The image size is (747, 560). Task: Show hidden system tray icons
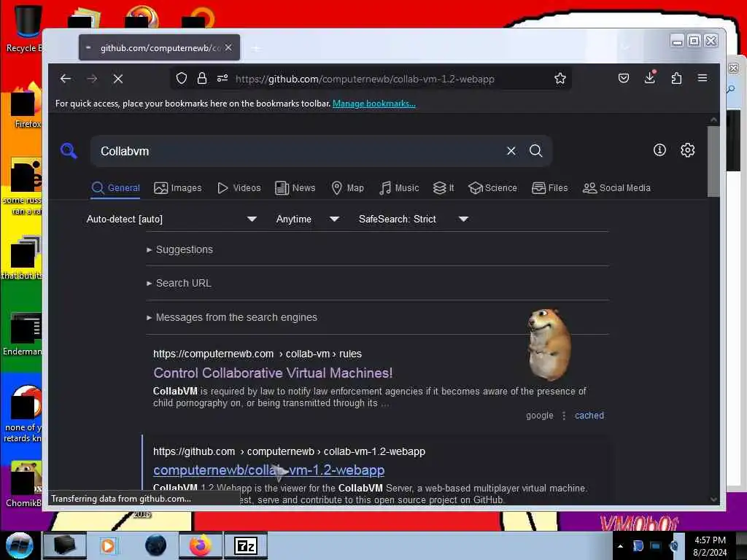coord(620,546)
